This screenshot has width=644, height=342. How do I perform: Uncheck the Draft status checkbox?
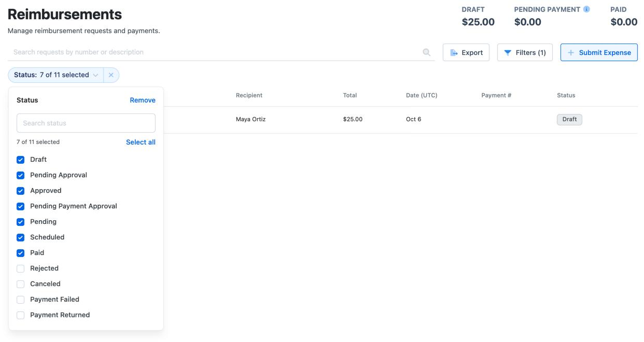pos(21,160)
